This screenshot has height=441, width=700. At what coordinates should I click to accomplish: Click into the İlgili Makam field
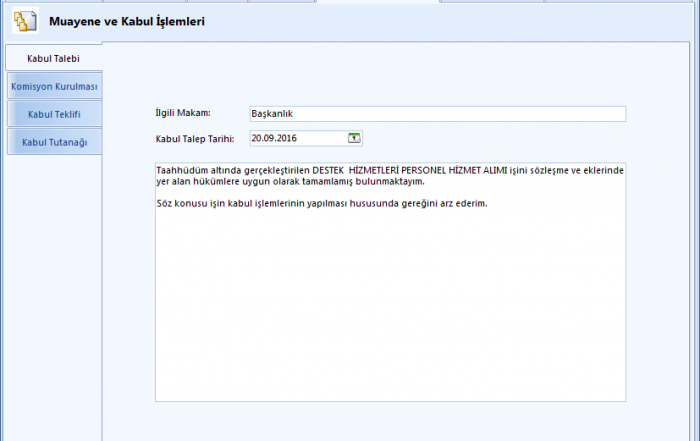[x=436, y=114]
